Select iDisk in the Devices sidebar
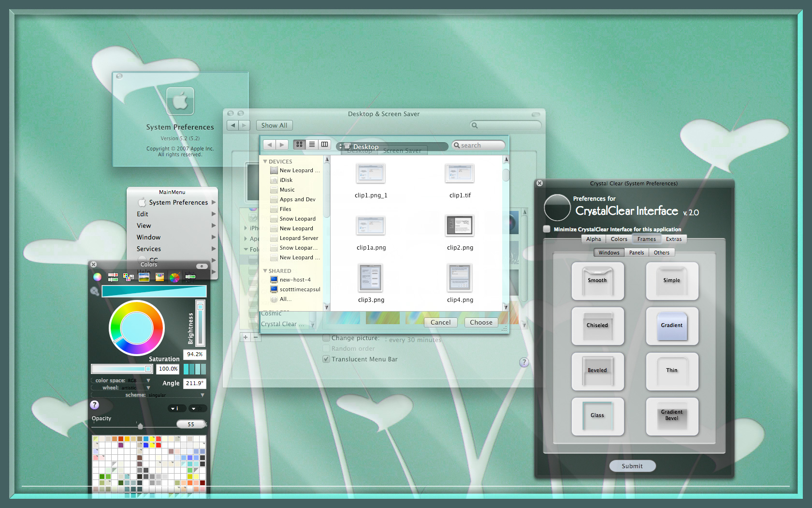 pos(291,180)
